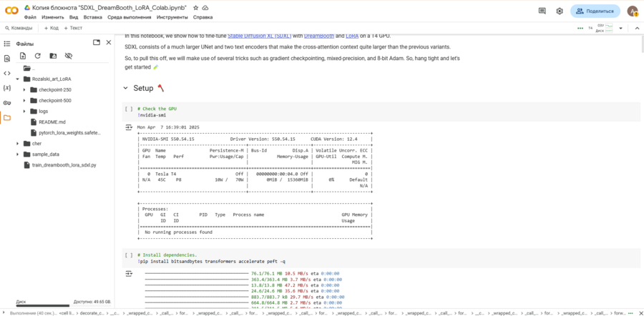
Task: Open notebook settings gear icon
Action: 560,11
